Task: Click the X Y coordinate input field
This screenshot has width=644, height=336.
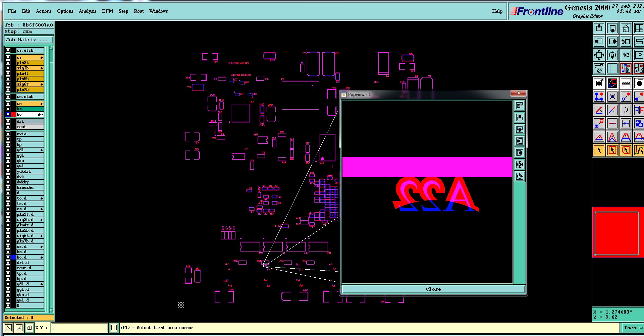Action: 80,328
